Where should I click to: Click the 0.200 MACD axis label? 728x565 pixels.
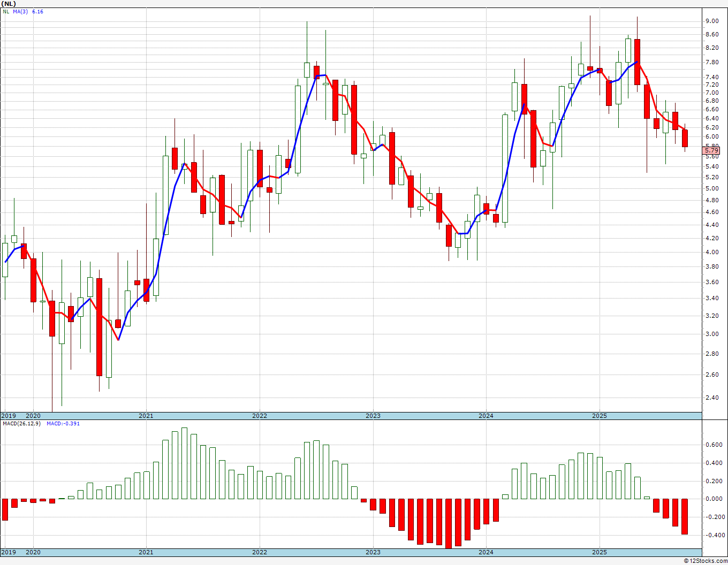[714, 481]
